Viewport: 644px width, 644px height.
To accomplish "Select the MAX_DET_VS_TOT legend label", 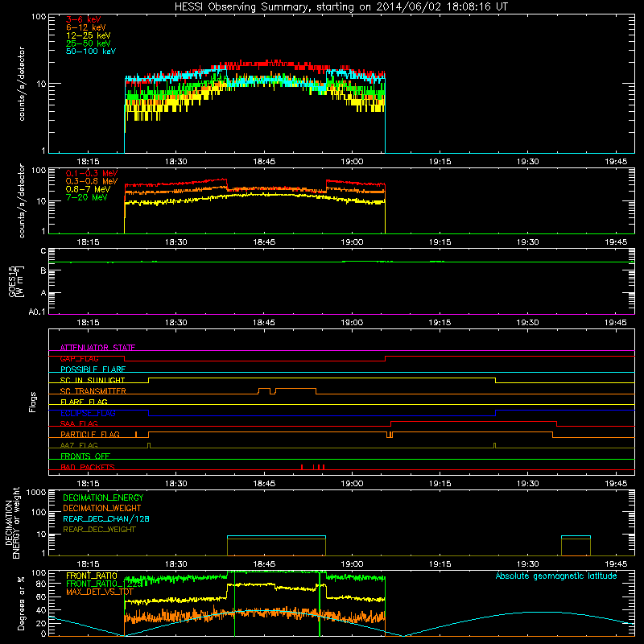I will [99, 592].
